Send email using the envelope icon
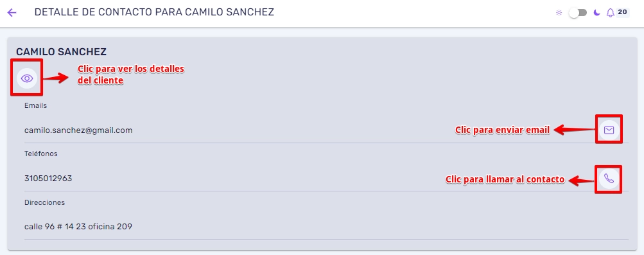This screenshot has height=255, width=644. (x=609, y=130)
